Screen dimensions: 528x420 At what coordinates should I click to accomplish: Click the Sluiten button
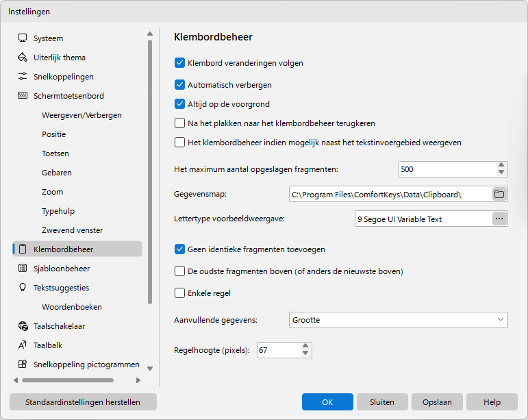(382, 402)
